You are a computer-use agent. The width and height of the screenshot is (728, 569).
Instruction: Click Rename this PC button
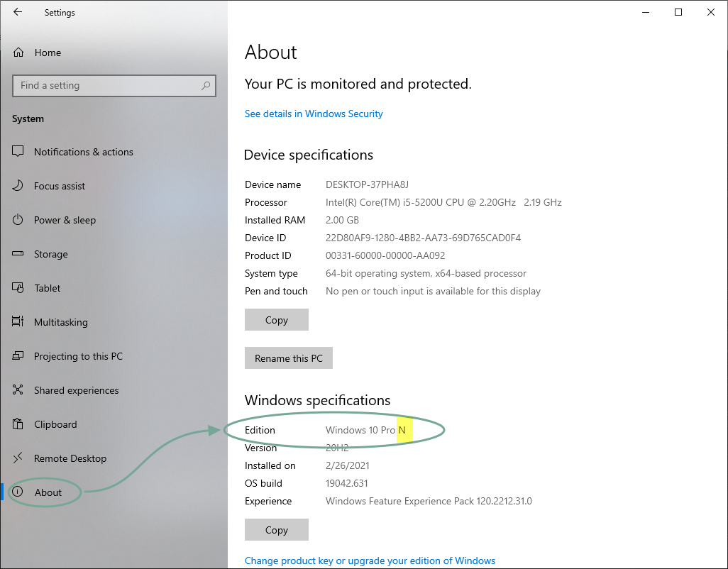pyautogui.click(x=289, y=358)
